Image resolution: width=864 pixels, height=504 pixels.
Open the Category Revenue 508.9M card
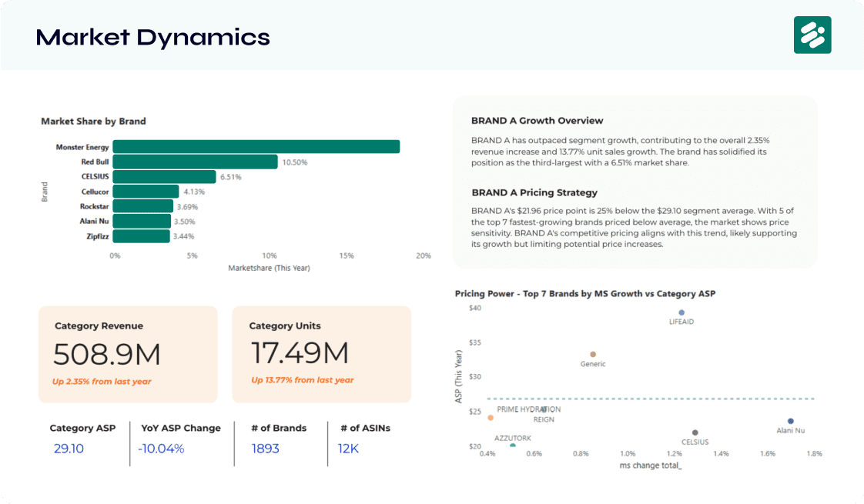coord(128,354)
